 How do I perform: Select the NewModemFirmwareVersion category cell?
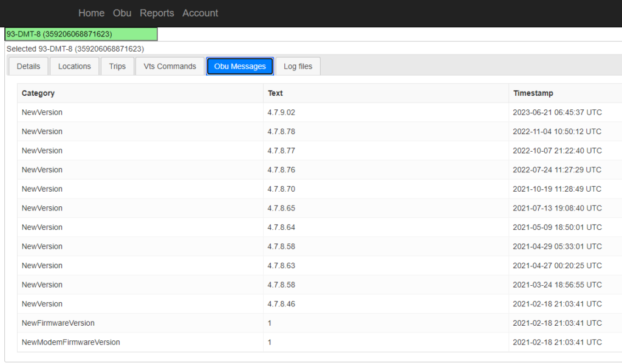click(70, 342)
